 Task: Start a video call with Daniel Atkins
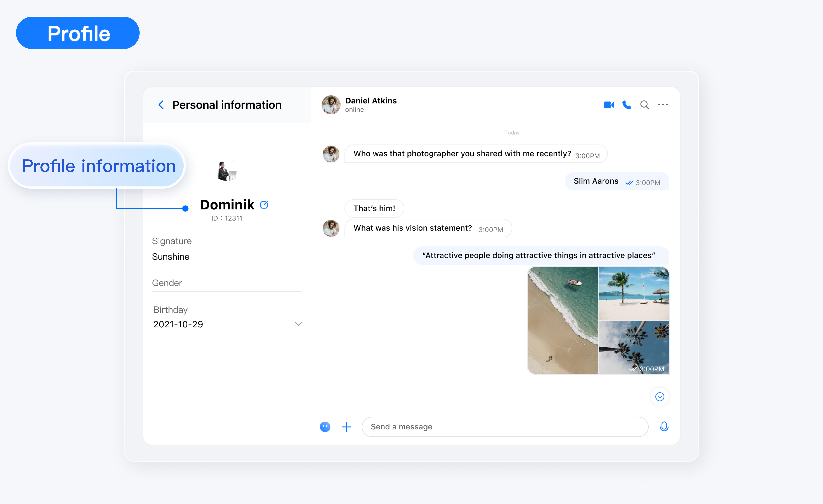[x=609, y=105]
